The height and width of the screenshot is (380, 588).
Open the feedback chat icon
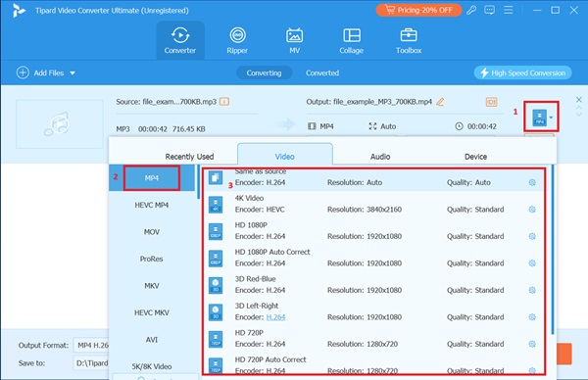tap(489, 10)
